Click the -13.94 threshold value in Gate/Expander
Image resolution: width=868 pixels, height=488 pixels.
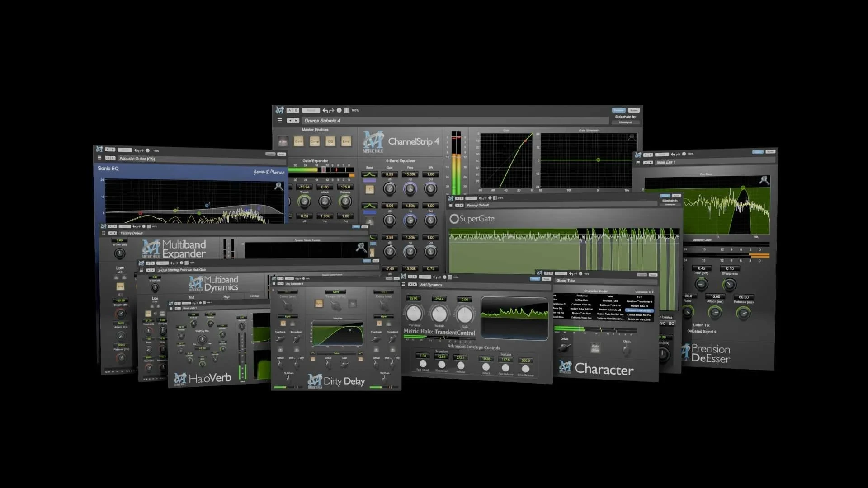[304, 187]
